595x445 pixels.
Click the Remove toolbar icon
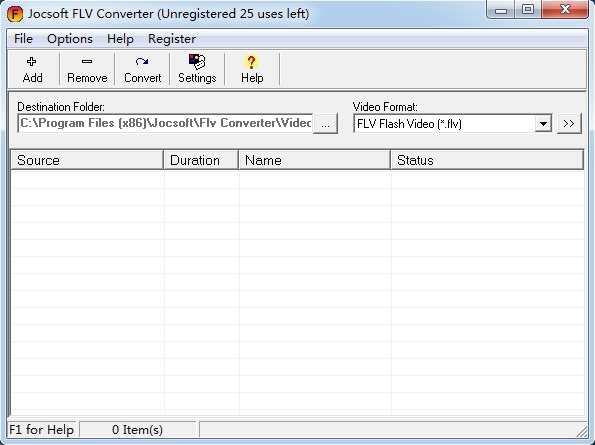87,69
